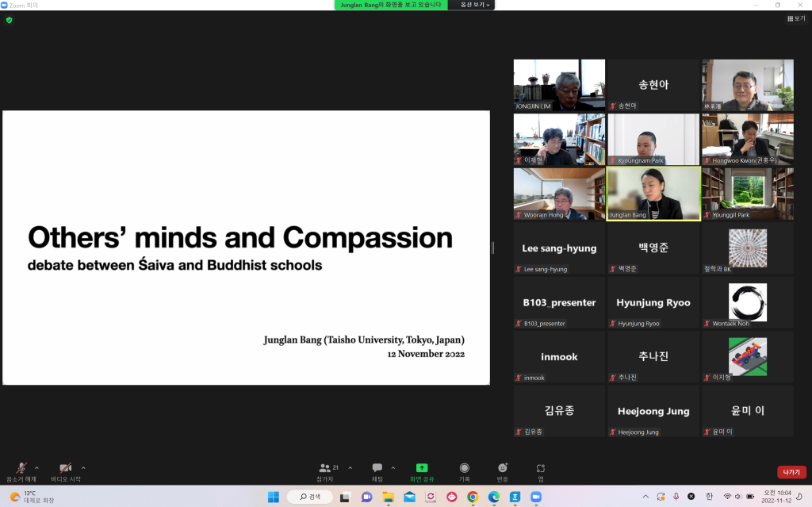Screen dimensions: 812x507
Task: Select JONGJIN LIM's video tile
Action: pos(559,84)
